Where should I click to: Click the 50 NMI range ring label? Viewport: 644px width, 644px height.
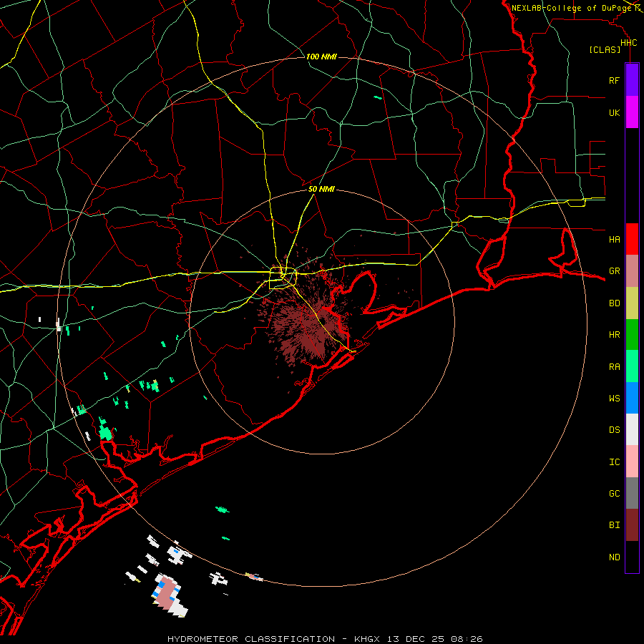pos(321,189)
